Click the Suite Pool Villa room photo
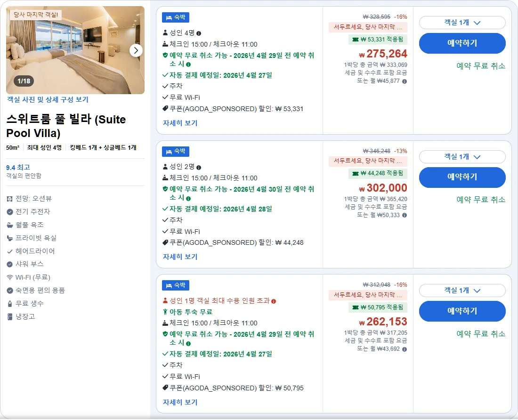 coord(75,50)
